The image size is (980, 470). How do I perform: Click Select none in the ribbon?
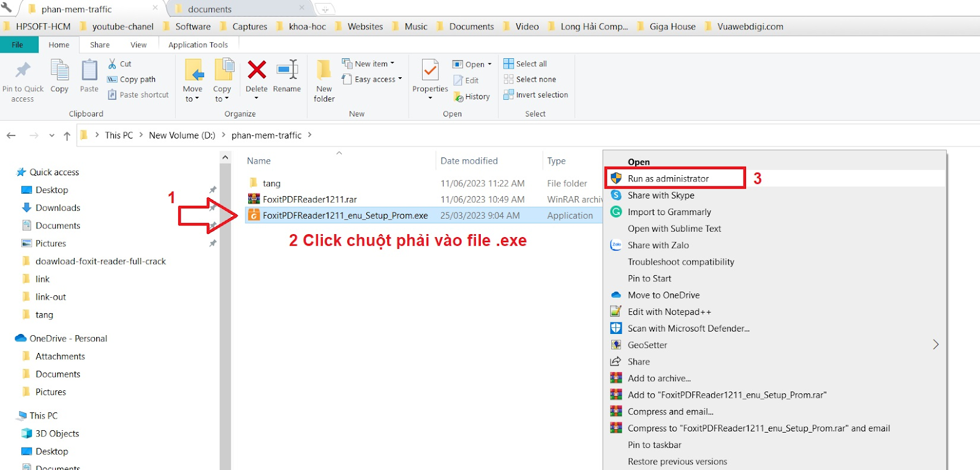530,79
